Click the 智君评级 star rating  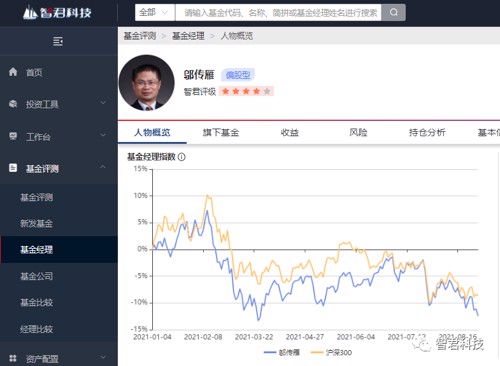click(x=246, y=91)
